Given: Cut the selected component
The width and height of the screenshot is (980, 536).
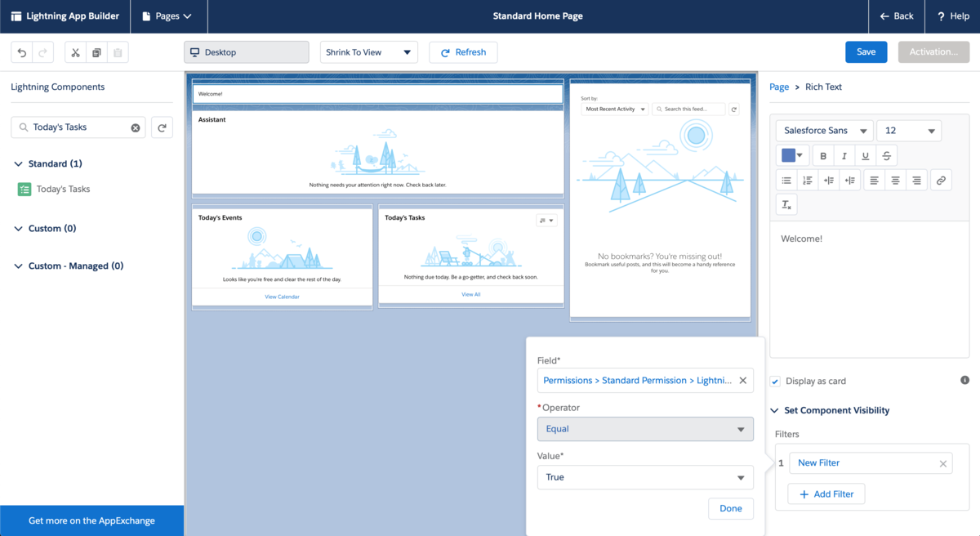Looking at the screenshot, I should (x=75, y=52).
